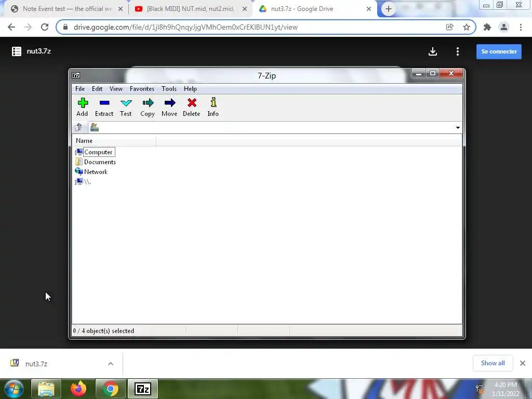The height and width of the screenshot is (399, 532).
Task: Open Firefox from the taskbar
Action: click(78, 389)
